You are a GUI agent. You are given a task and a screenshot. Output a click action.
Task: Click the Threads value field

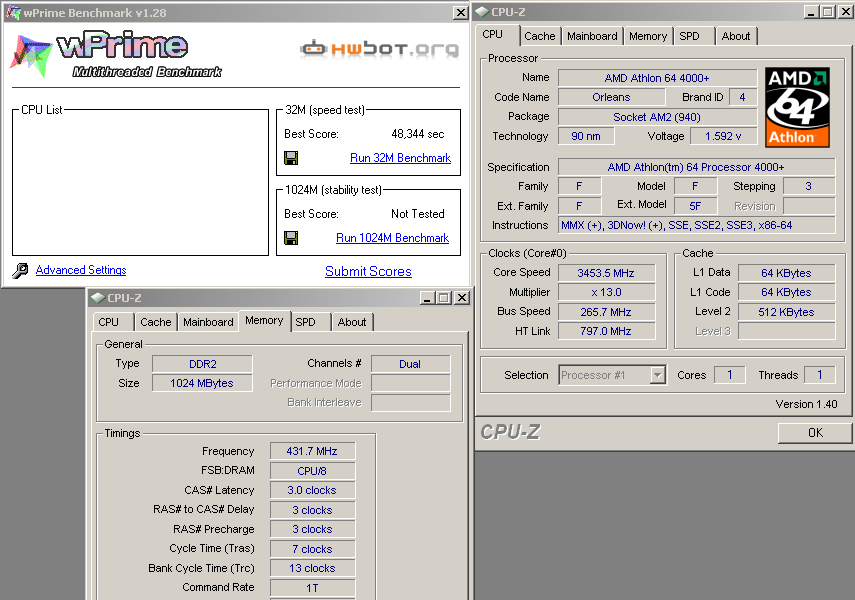(x=820, y=375)
